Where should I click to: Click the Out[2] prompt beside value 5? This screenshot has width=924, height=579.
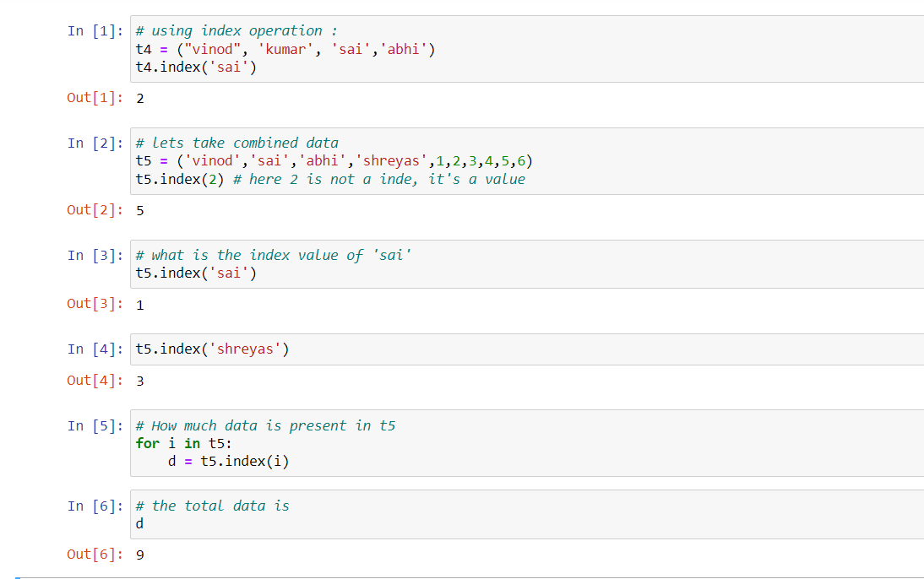95,210
